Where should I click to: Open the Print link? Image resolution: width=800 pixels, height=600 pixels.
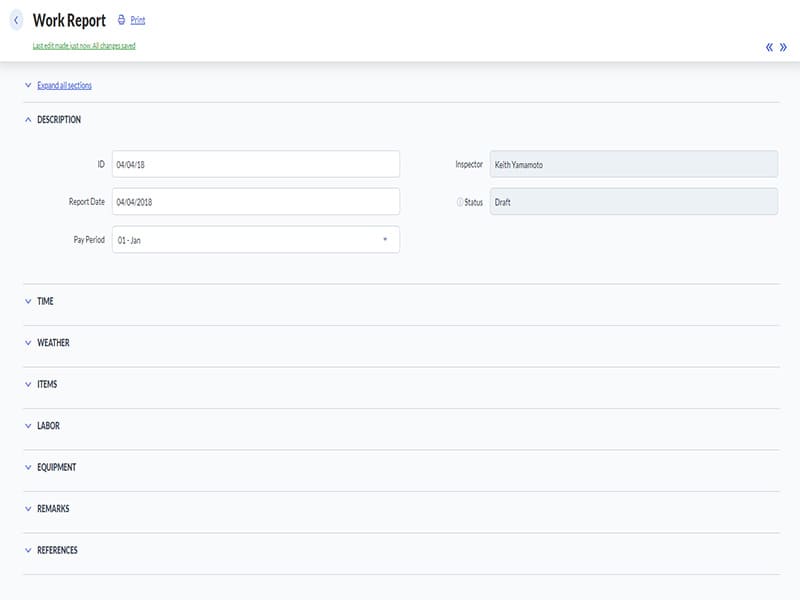(x=138, y=20)
